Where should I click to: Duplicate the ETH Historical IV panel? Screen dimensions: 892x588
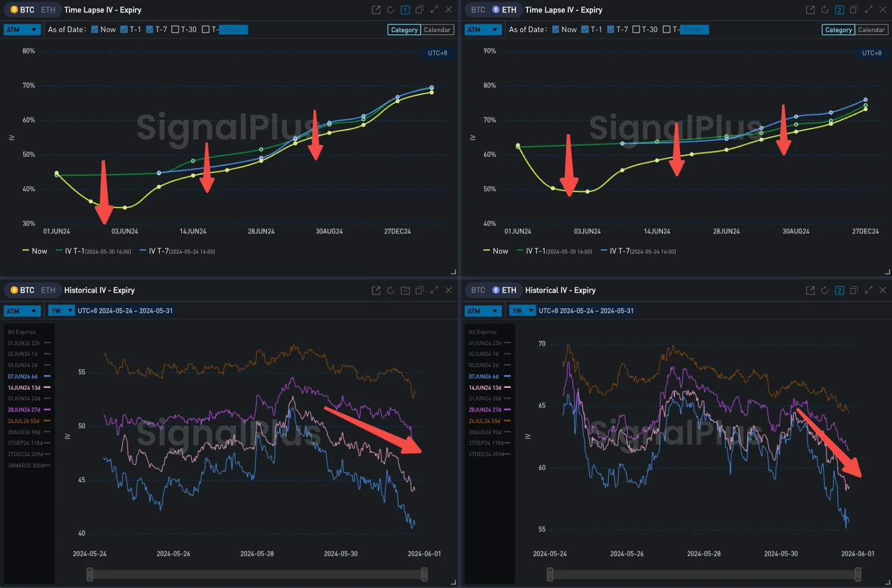click(854, 290)
